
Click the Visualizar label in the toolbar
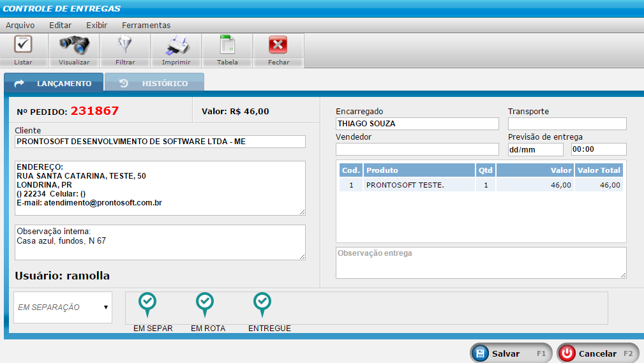click(74, 62)
